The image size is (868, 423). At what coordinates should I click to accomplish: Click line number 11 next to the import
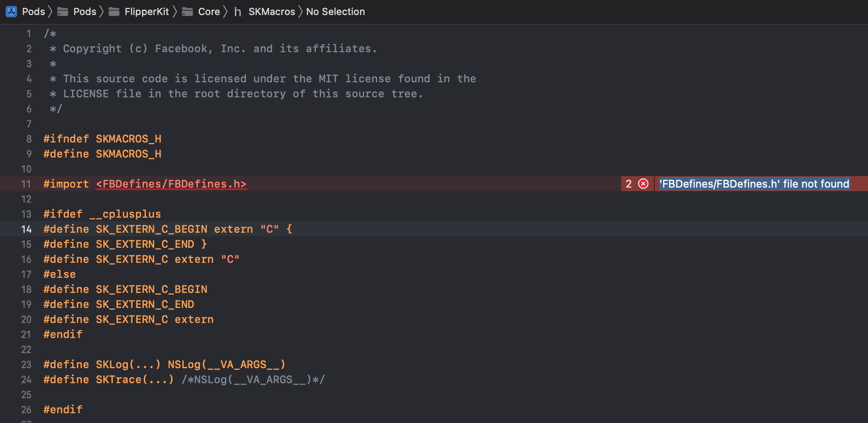25,184
